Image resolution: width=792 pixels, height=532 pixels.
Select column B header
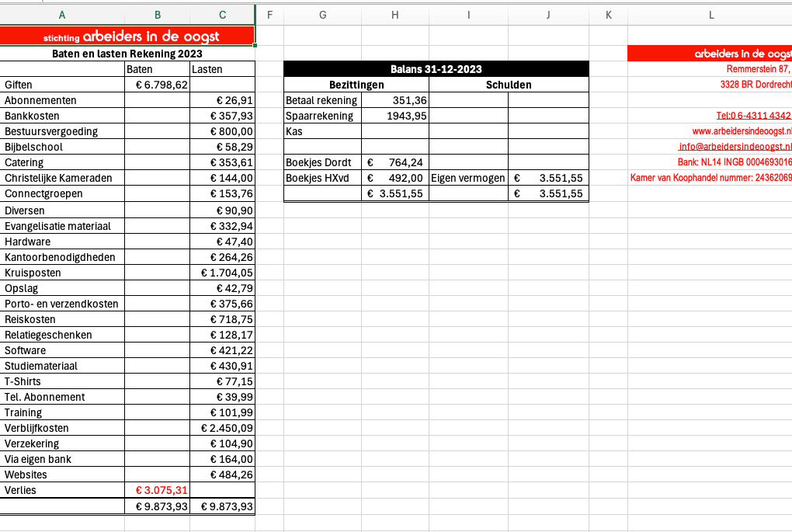158,16
